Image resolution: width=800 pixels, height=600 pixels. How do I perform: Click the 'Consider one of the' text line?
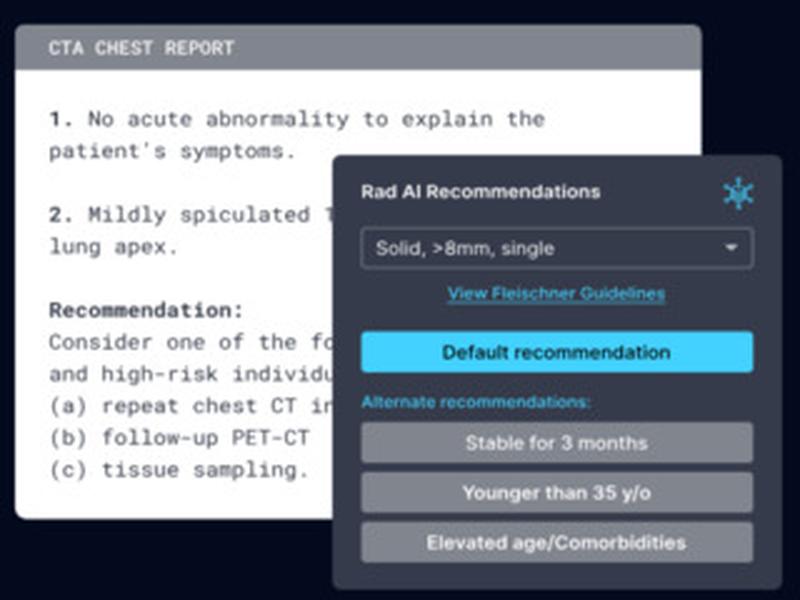coord(191,342)
